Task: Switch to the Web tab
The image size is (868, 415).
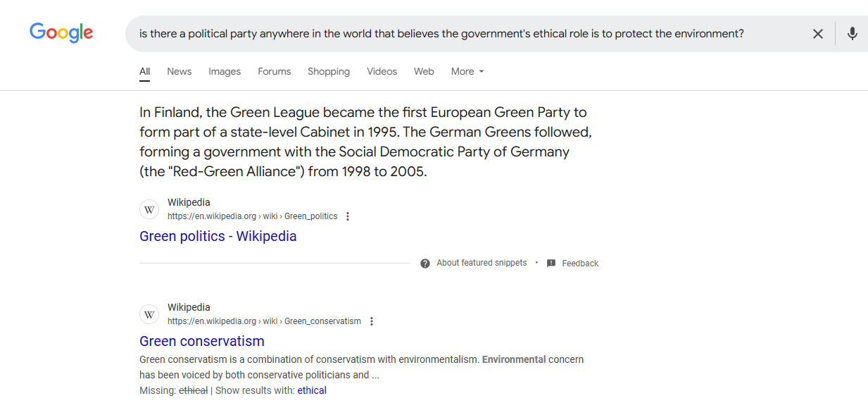Action: [x=424, y=71]
